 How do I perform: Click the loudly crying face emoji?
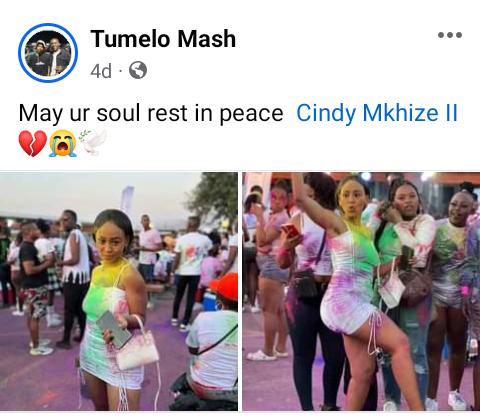63,143
